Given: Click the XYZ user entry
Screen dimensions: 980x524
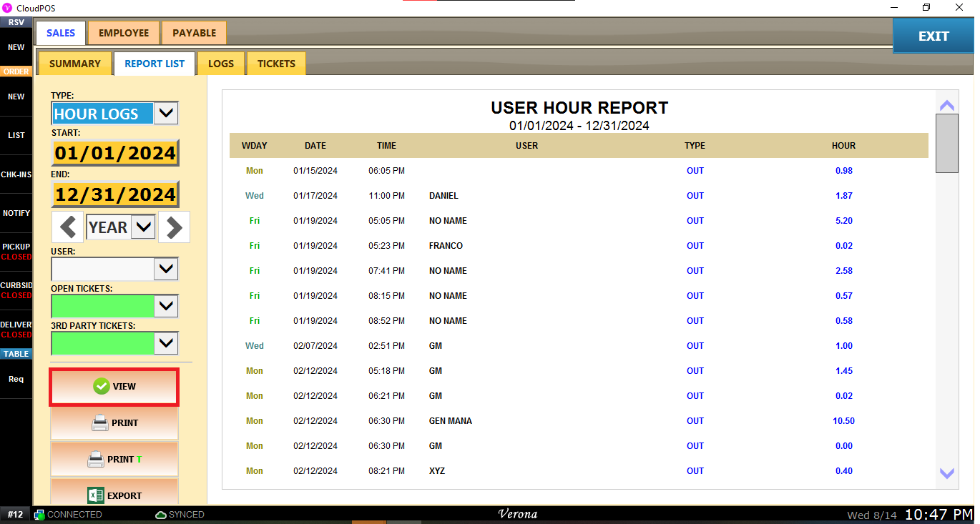Looking at the screenshot, I should 437,471.
